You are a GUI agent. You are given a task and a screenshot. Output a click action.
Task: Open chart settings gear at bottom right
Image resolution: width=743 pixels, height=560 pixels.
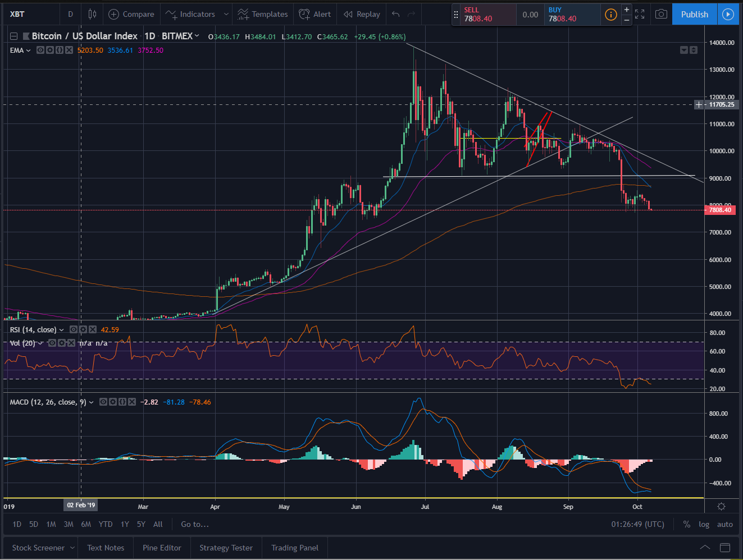pos(721,506)
